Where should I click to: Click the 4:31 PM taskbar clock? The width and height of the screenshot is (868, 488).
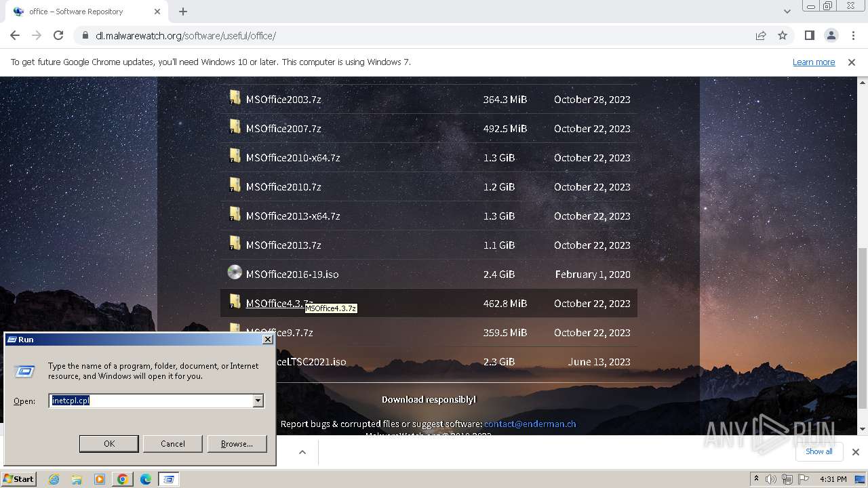point(833,479)
